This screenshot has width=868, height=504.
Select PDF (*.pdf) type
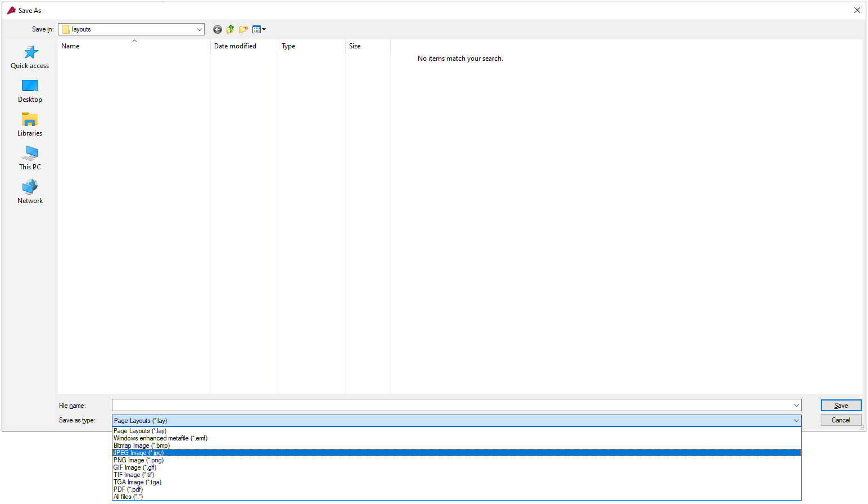[456, 489]
